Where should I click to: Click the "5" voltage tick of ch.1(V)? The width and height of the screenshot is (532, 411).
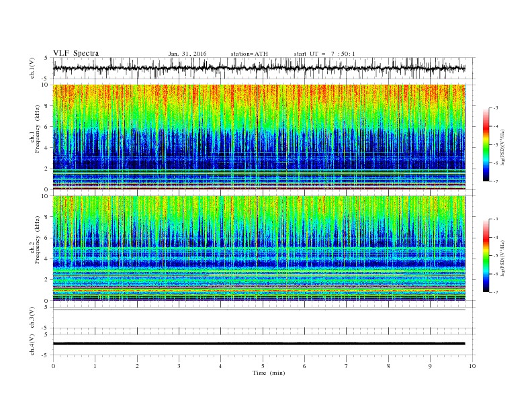pos(47,58)
